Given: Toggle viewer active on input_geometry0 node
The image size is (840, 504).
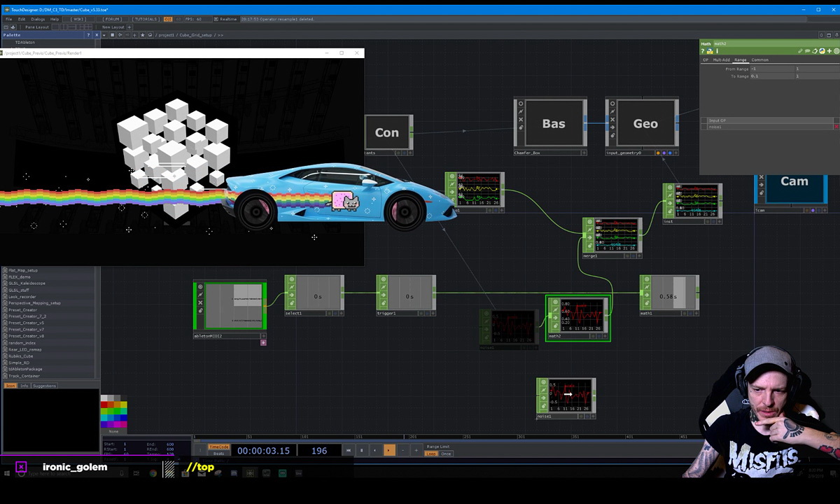Looking at the screenshot, I should (x=612, y=104).
